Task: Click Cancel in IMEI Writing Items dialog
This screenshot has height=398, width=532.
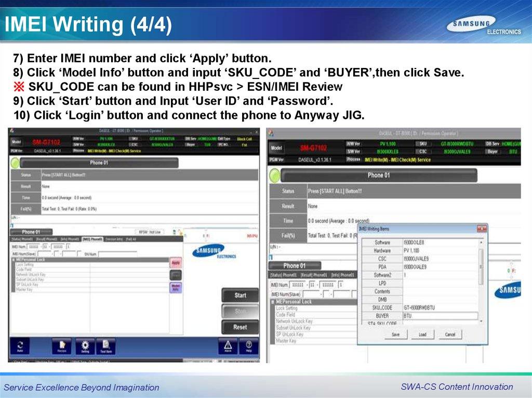Action: [450, 335]
